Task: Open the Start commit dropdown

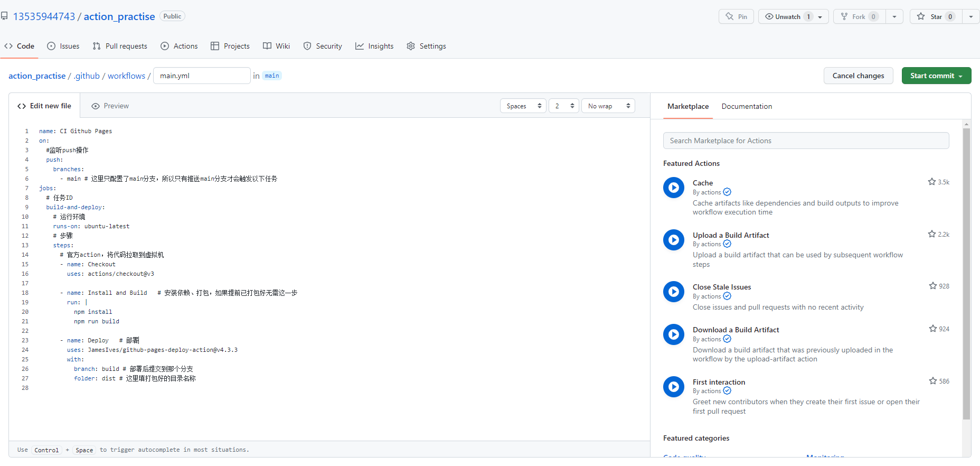Action: tap(936, 76)
